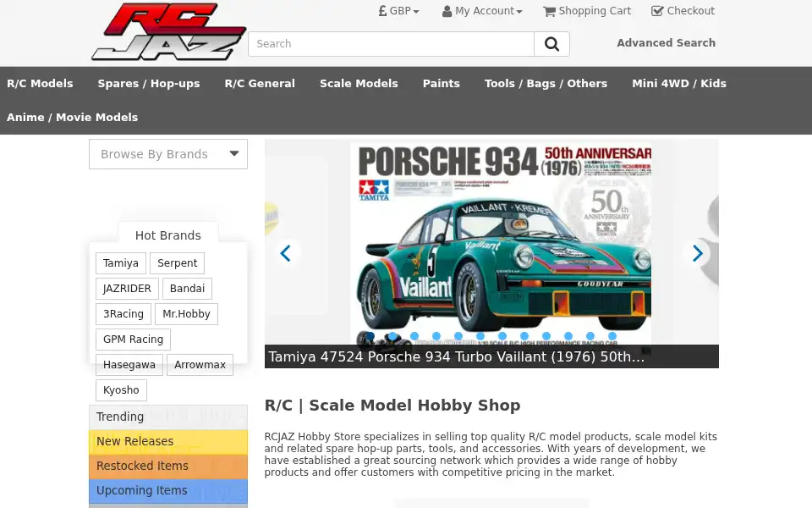812x508 pixels.
Task: Select the Hasegawa brand tag
Action: [129, 364]
